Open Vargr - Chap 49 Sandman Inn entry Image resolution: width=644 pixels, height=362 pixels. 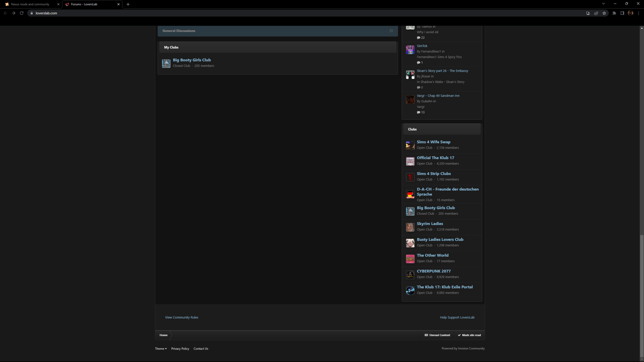coord(438,96)
